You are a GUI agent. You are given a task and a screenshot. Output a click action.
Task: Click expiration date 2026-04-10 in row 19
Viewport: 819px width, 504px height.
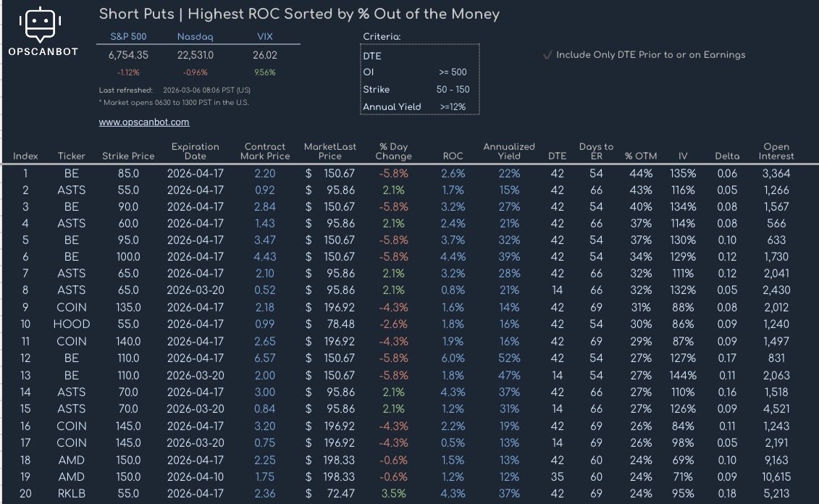pyautogui.click(x=195, y=476)
